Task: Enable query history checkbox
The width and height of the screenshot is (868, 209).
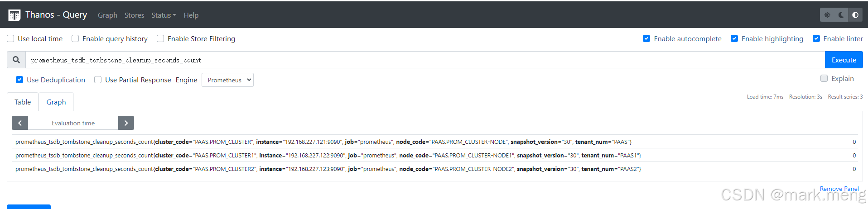Action: (75, 38)
